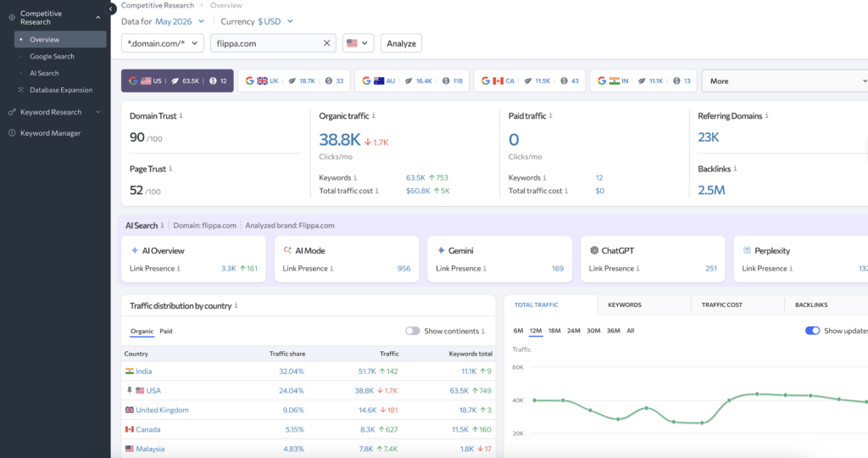
Task: Click info icon next to Organic traffic
Action: click(374, 115)
